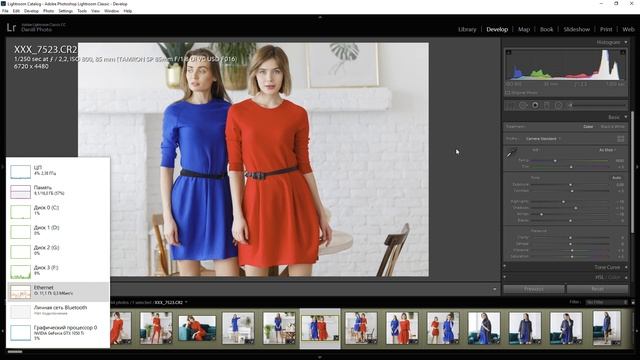Adjust the Clarity slider handle
This screenshot has width=640, height=360.
pos(571,238)
